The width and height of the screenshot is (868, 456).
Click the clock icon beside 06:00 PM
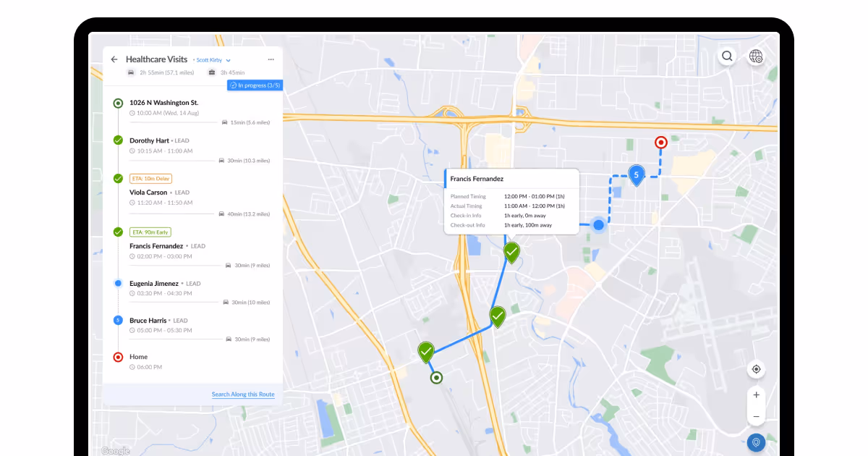click(x=132, y=367)
